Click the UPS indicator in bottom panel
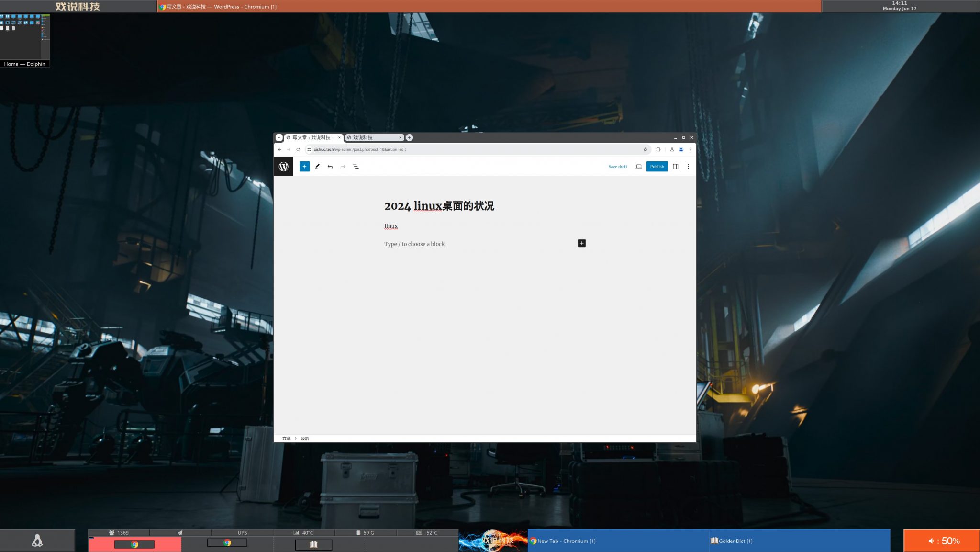980x552 pixels. (x=242, y=532)
